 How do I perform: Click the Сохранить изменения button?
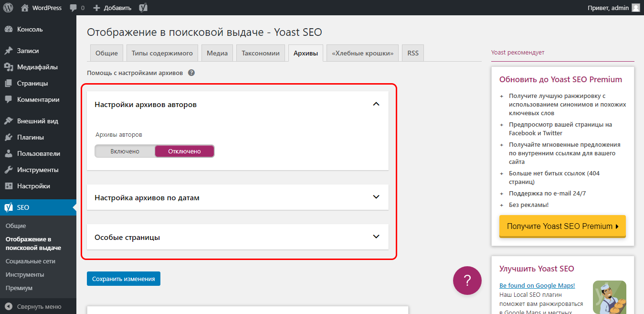coord(123,278)
